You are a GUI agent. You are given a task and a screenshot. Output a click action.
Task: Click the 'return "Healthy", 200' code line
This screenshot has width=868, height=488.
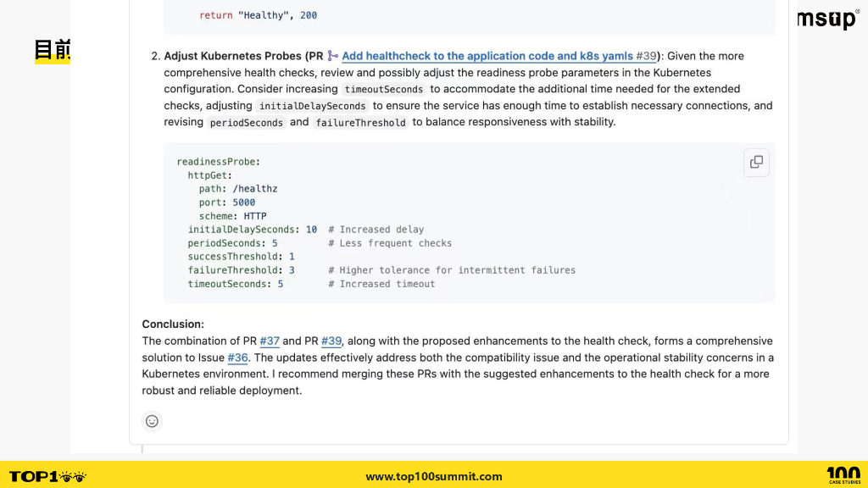[x=258, y=15]
